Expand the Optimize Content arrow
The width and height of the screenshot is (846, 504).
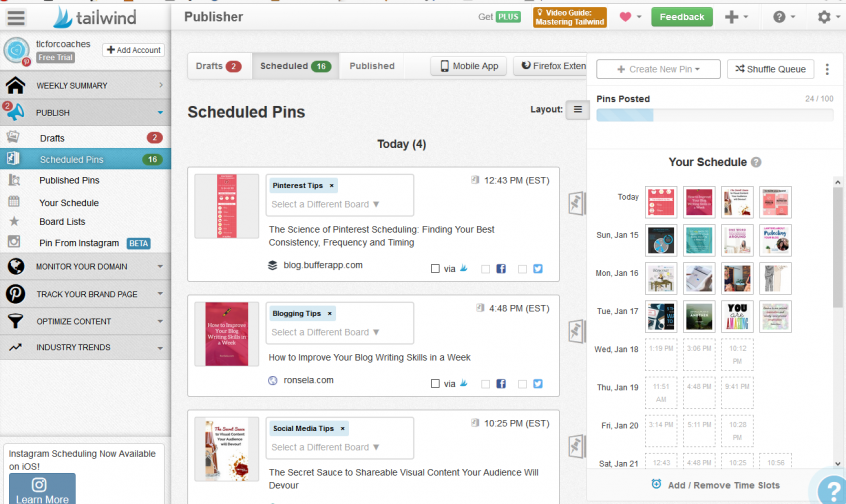(160, 321)
